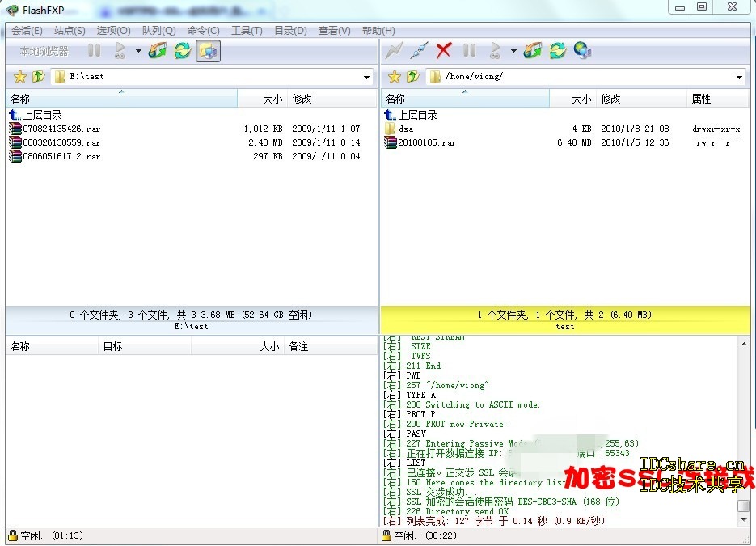Click the /home/viong/ path field
This screenshot has height=546, width=756.
click(x=586, y=77)
